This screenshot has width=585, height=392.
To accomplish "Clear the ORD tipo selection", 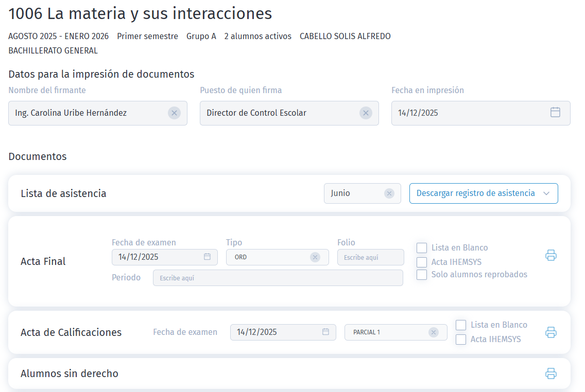I will tap(315, 257).
